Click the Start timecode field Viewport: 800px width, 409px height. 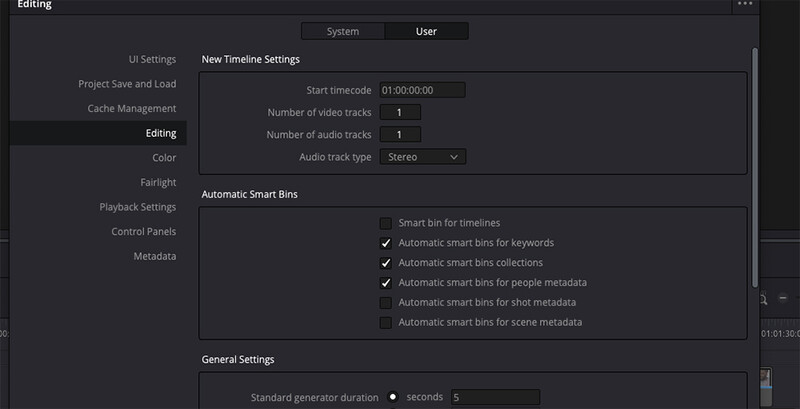(x=422, y=90)
